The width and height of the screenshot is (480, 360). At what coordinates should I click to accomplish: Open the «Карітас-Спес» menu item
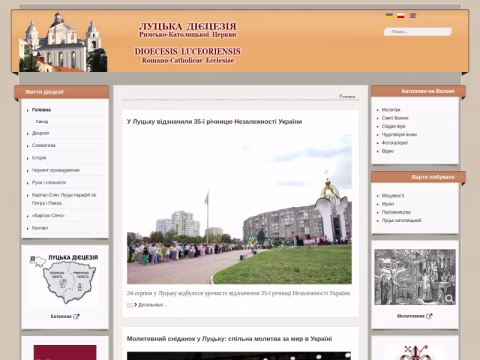tap(48, 215)
